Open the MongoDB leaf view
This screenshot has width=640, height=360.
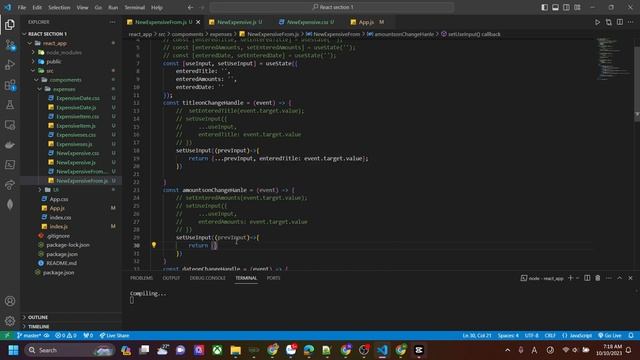[10, 204]
